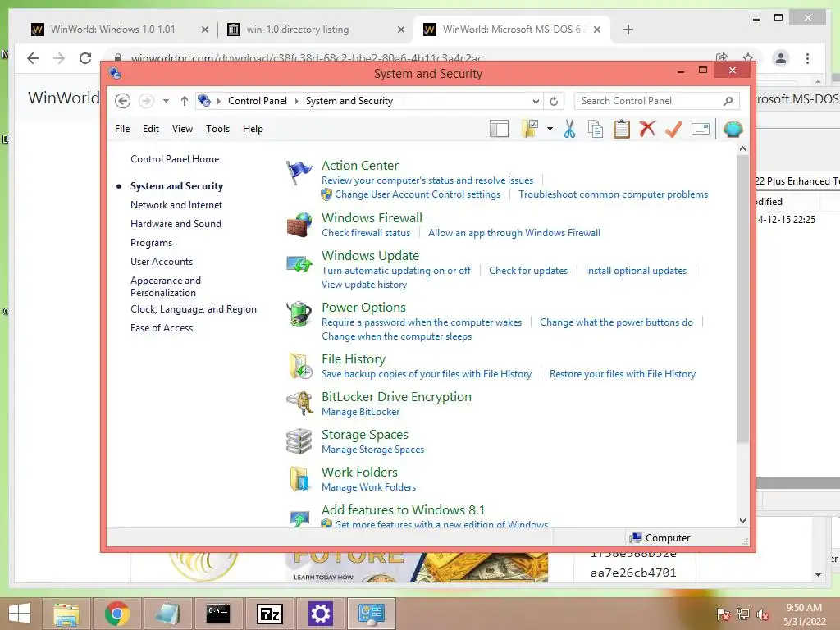Open the Help menu
Image resolution: width=840 pixels, height=630 pixels.
(253, 129)
